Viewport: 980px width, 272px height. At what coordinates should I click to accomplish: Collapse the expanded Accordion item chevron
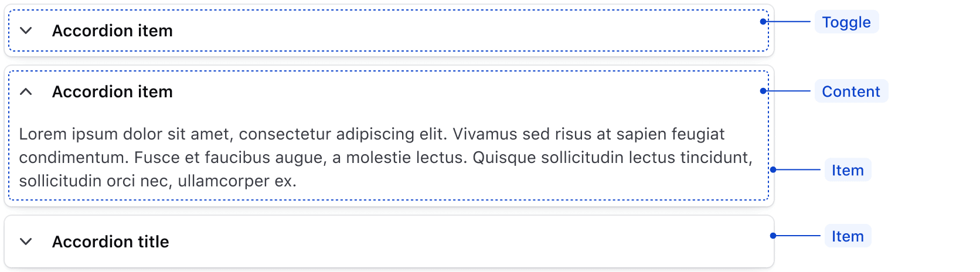pos(26,91)
